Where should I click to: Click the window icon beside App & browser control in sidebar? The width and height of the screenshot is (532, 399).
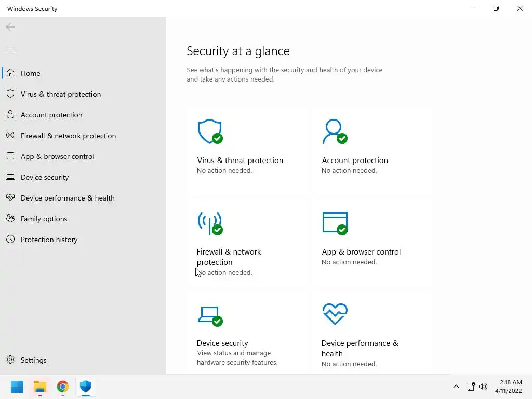click(x=10, y=156)
